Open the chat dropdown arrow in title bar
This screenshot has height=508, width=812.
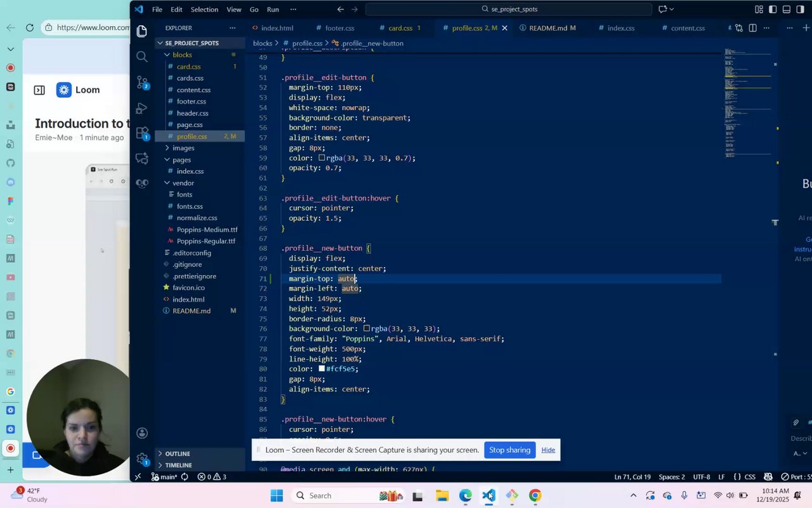[x=672, y=10]
